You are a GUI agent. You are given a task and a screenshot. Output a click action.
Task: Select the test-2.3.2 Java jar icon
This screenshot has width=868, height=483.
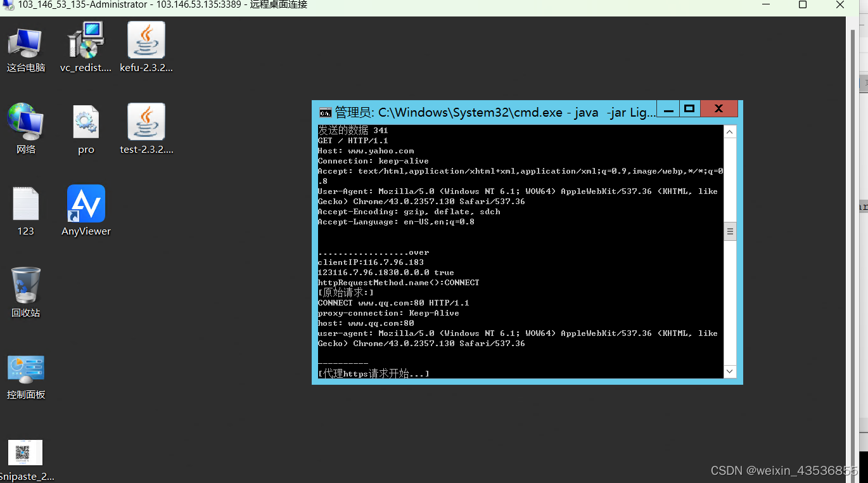[x=146, y=129]
